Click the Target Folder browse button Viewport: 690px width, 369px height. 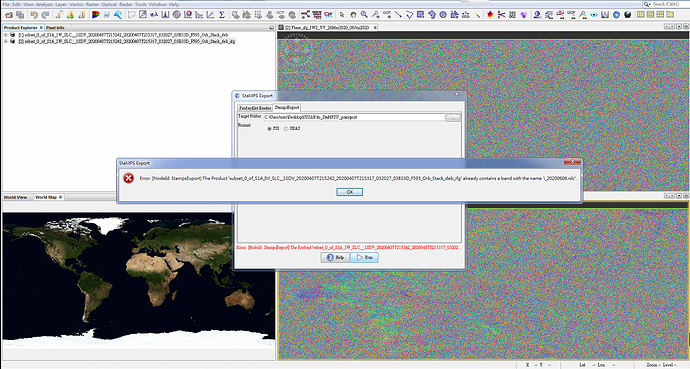453,117
